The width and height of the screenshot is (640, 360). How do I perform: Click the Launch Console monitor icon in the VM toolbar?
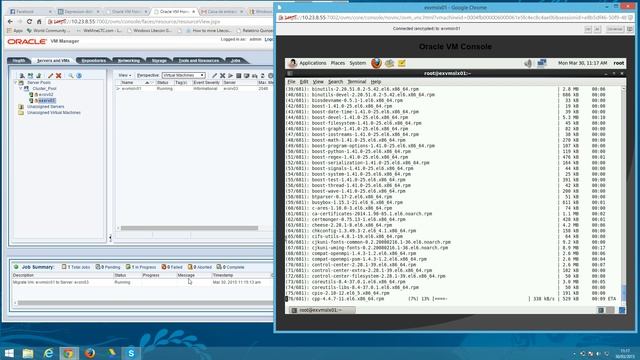coord(247,76)
